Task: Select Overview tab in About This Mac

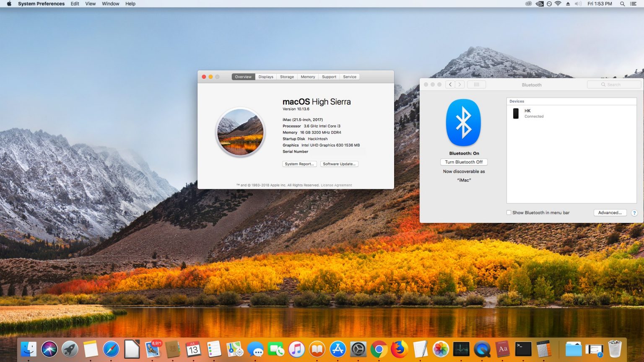Action: point(243,77)
